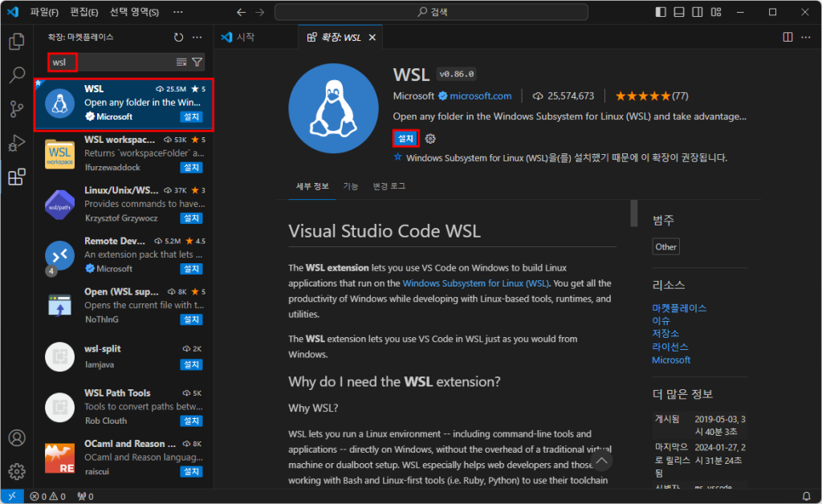
Task: Open the 마켓플레이스 resource link
Action: click(x=679, y=308)
